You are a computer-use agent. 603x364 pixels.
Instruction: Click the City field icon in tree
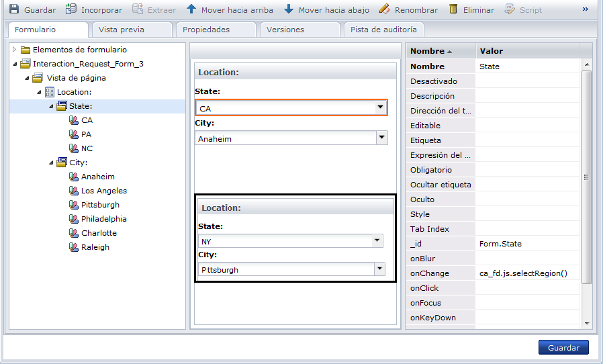coord(62,163)
